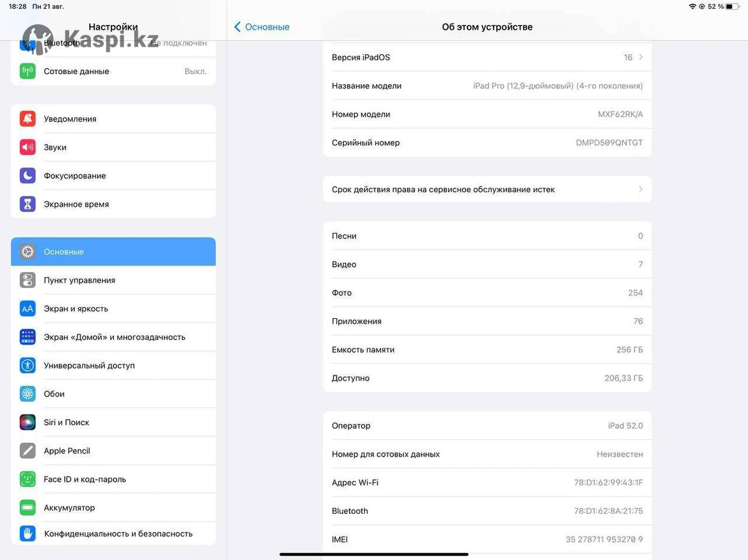Select Home Screen & Multitasking item

point(113,337)
